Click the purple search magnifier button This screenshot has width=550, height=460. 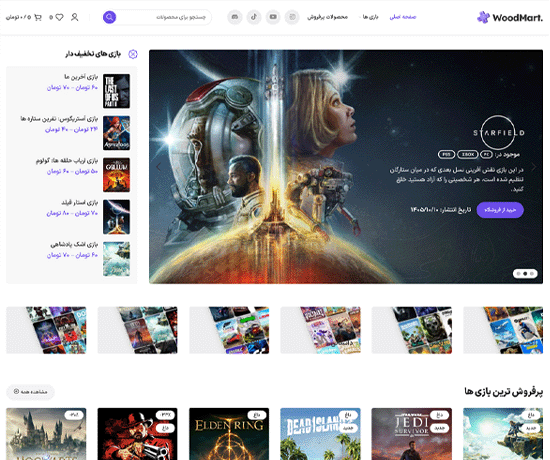(x=109, y=17)
